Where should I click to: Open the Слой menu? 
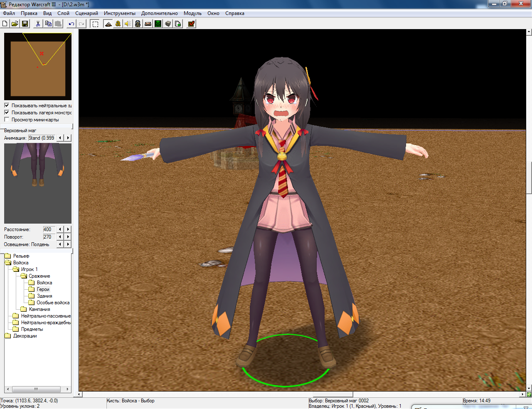pyautogui.click(x=63, y=13)
